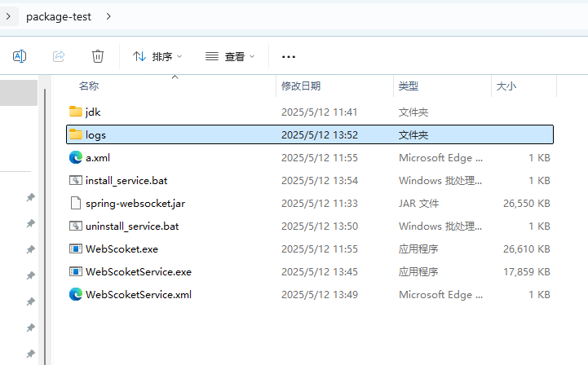Screen dimensions: 588x365
Task: Click the JAR 文件 type cell
Action: tap(418, 204)
